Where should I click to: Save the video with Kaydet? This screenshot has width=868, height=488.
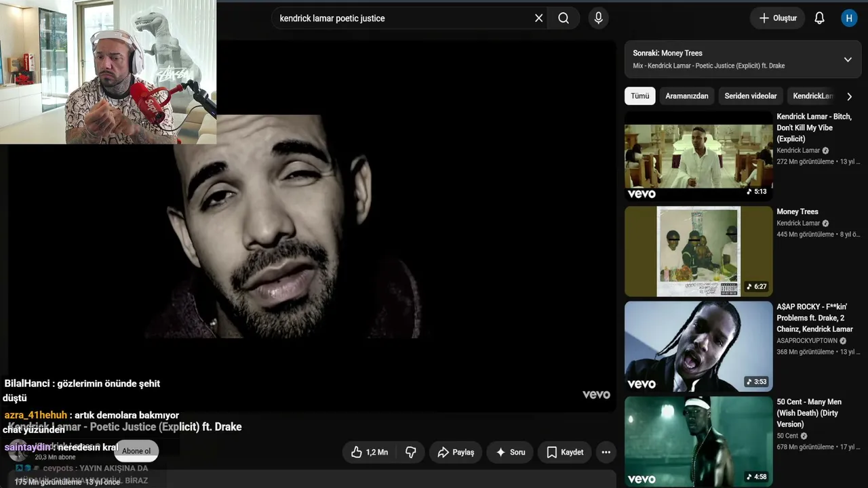(x=565, y=452)
